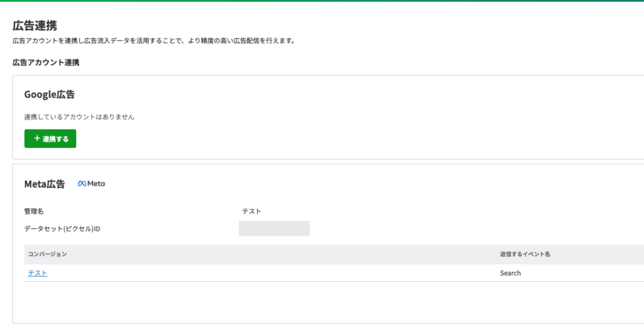Open the テスト conversion link

coord(37,273)
